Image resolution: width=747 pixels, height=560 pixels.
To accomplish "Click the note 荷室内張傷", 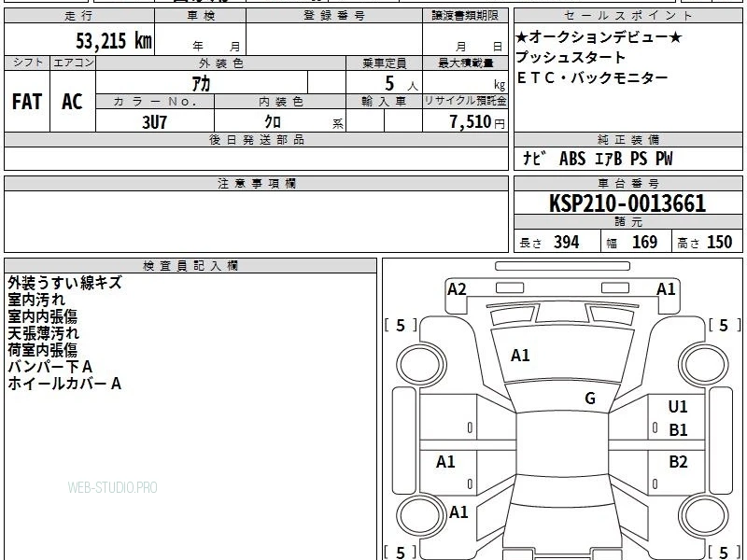I will coord(42,350).
